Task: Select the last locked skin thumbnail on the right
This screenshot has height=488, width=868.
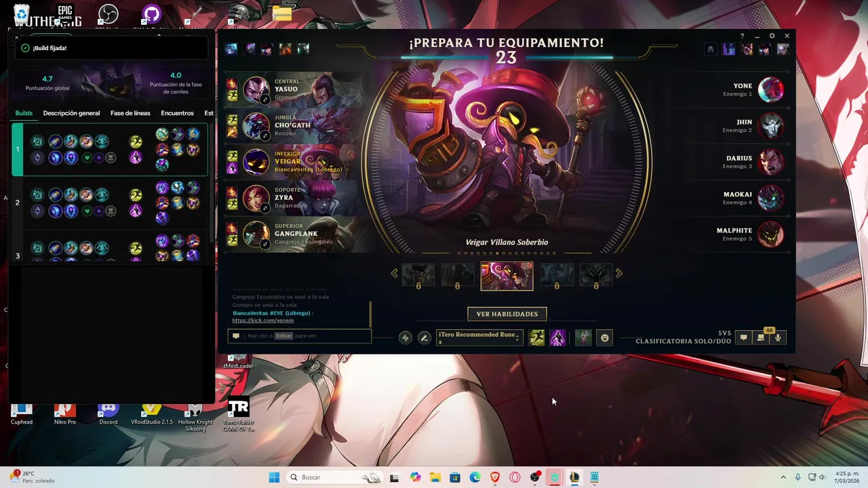Action: (x=595, y=276)
